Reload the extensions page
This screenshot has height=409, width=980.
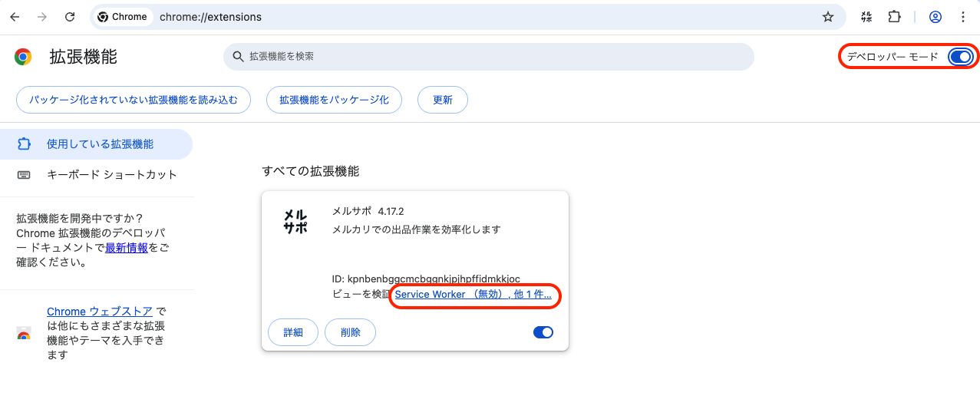coord(70,17)
